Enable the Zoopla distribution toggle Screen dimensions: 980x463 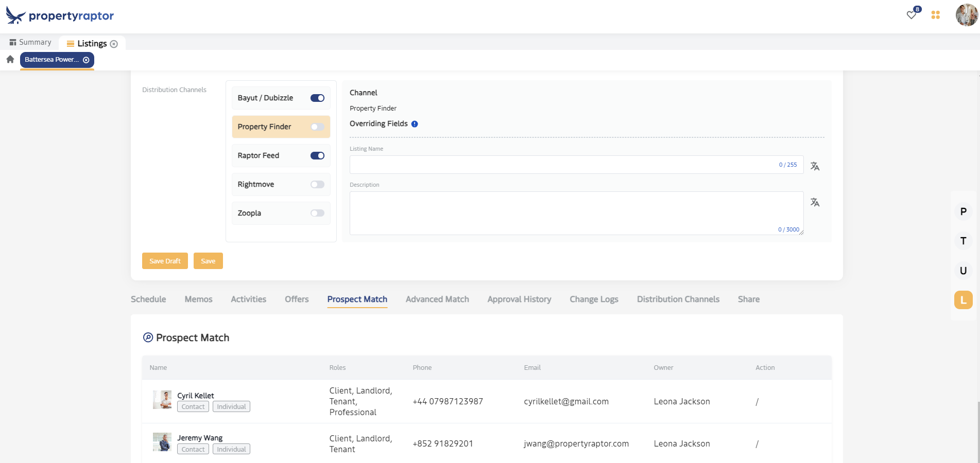(x=317, y=213)
